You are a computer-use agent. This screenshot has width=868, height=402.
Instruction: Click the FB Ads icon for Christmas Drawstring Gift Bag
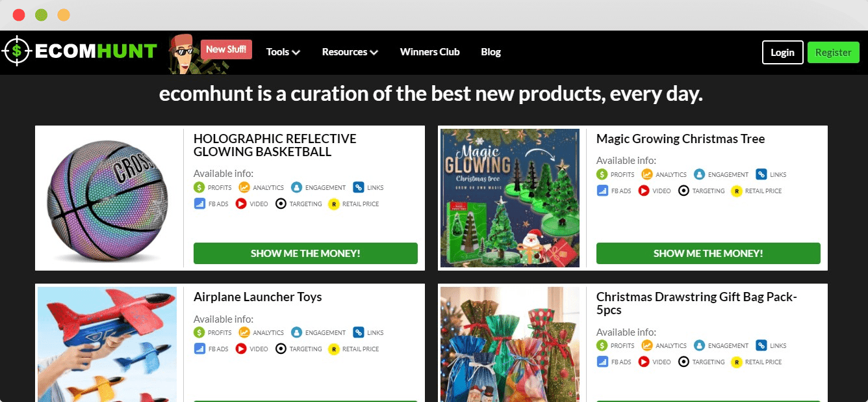(602, 362)
